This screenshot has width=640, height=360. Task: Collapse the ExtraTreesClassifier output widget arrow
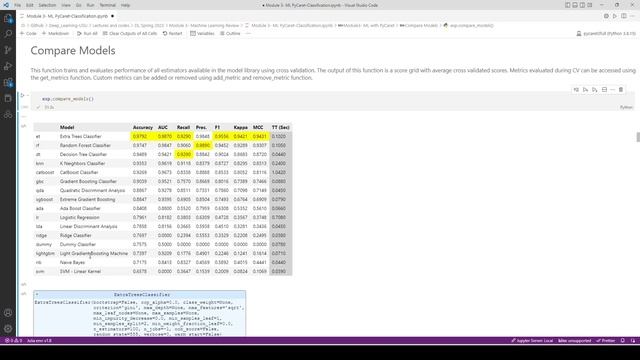37,294
